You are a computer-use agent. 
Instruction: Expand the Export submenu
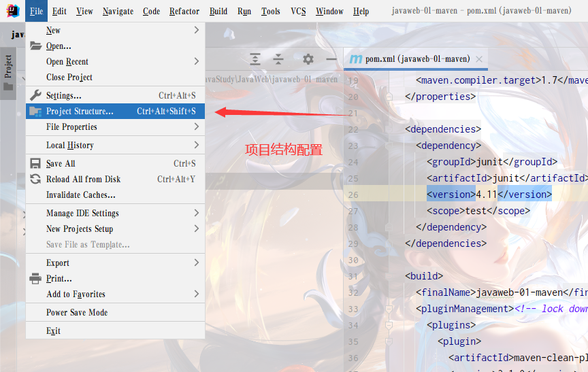pyautogui.click(x=197, y=263)
